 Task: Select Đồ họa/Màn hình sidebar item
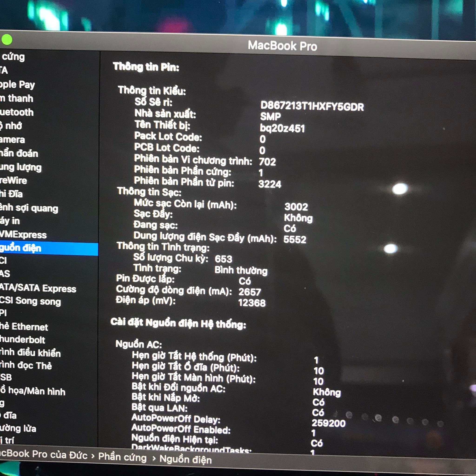(x=33, y=391)
